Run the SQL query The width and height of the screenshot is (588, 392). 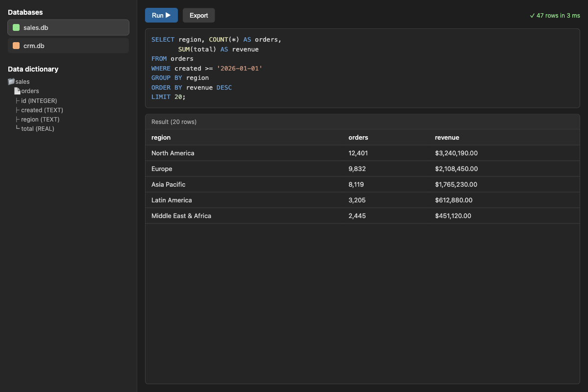[x=161, y=15]
